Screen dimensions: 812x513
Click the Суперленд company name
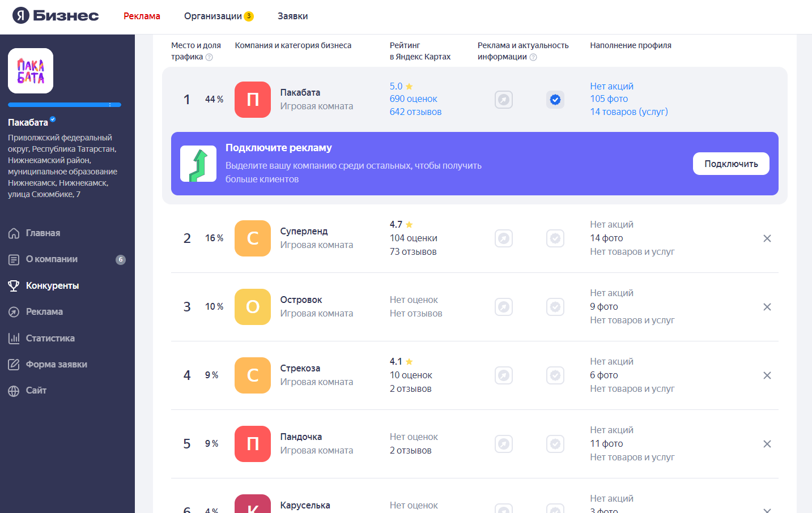tap(304, 231)
